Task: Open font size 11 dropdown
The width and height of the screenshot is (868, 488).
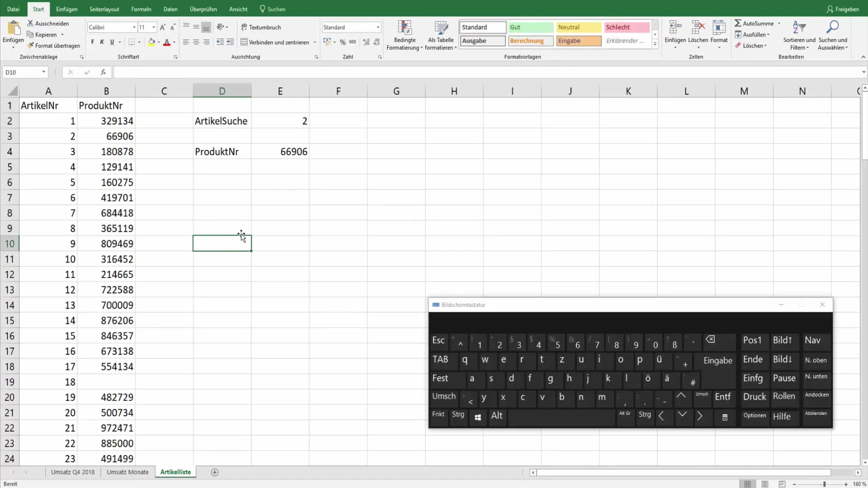Action: pos(154,27)
